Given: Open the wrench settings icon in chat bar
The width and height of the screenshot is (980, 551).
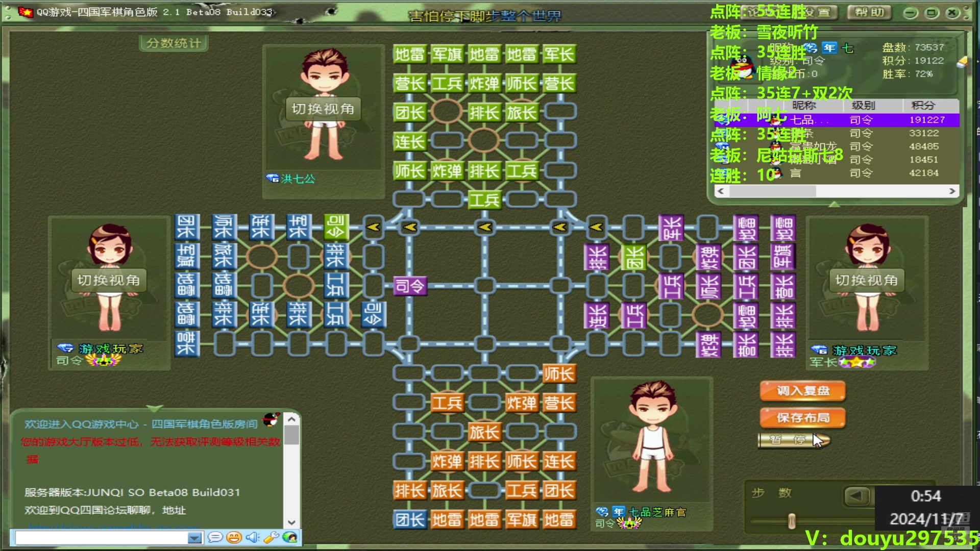Looking at the screenshot, I should point(271,537).
